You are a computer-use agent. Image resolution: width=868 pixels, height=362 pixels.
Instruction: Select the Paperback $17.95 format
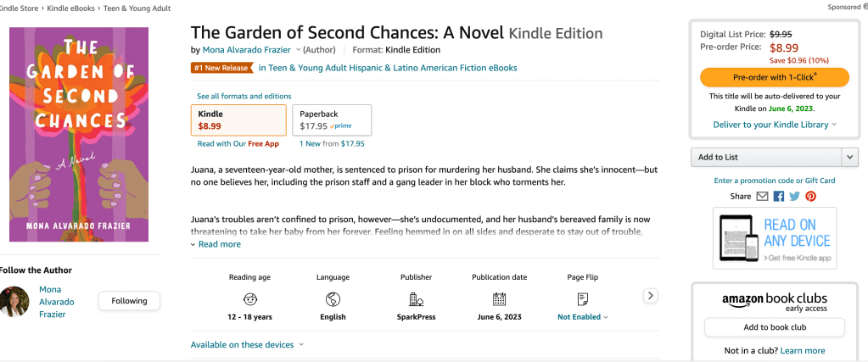[332, 120]
